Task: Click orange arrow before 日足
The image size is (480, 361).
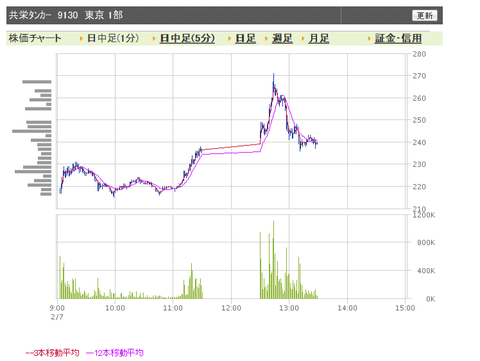Action: click(x=230, y=39)
